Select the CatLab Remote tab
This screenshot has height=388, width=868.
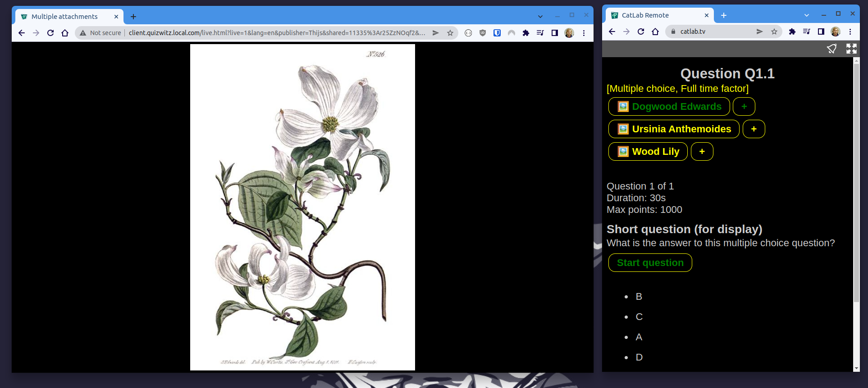pos(660,15)
